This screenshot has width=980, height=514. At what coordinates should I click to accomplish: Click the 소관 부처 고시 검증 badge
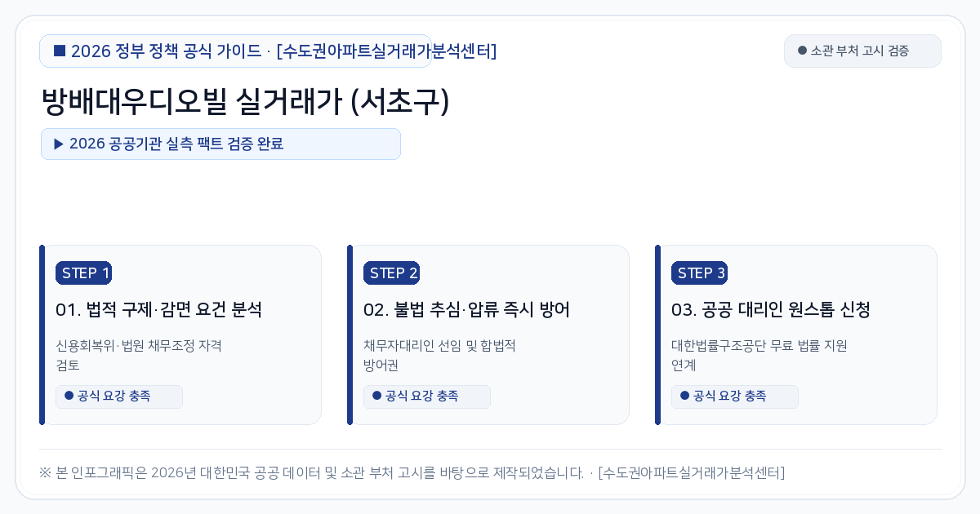click(x=862, y=51)
